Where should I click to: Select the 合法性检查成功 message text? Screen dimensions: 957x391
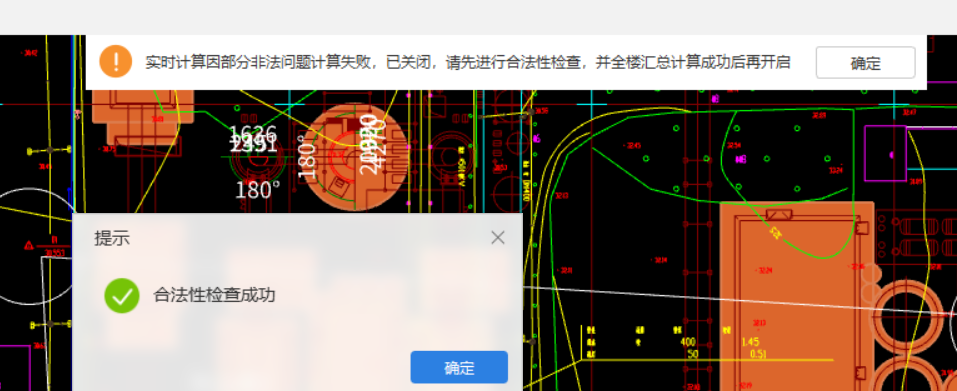point(214,296)
